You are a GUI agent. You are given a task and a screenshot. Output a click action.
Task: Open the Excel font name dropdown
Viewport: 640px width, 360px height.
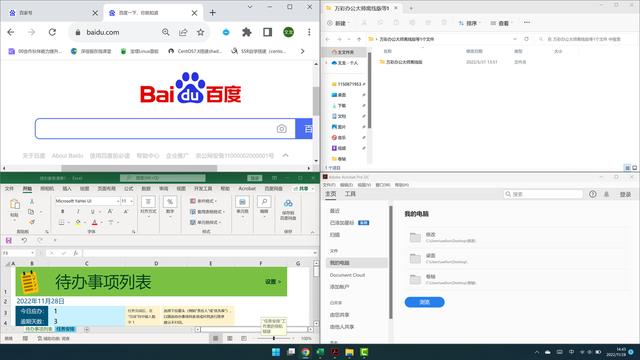pyautogui.click(x=118, y=201)
